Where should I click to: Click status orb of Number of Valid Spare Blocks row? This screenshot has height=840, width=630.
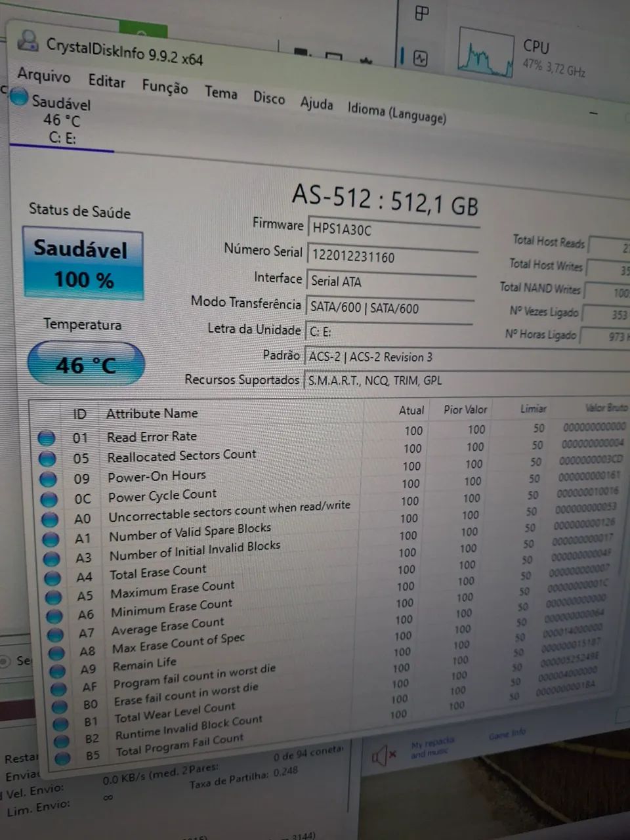[x=51, y=539]
